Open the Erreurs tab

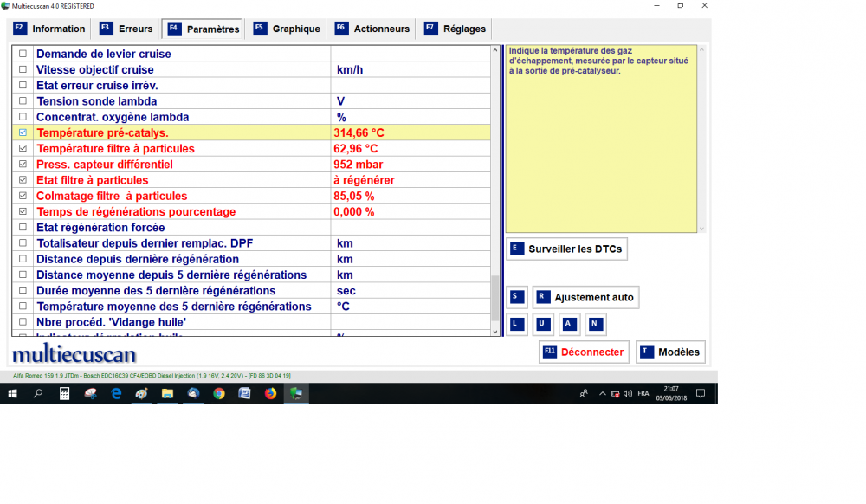[126, 29]
